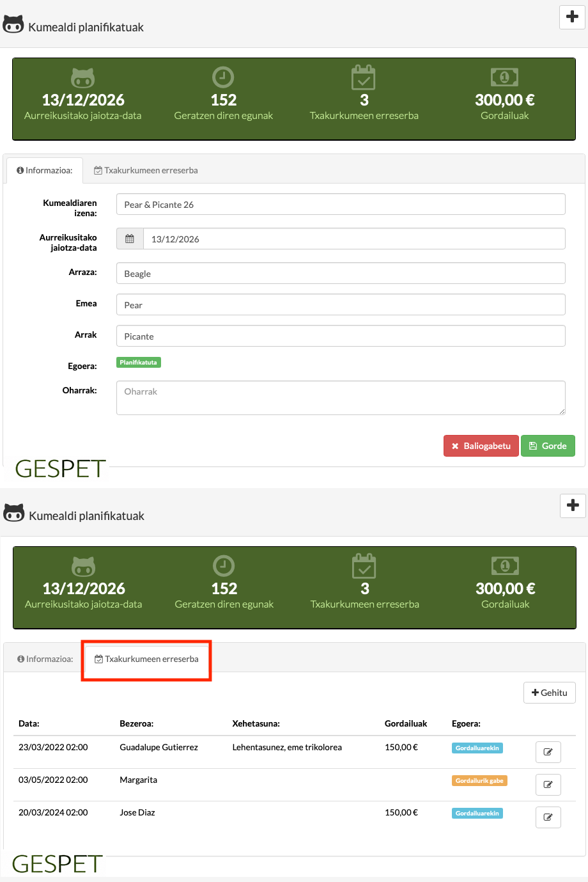This screenshot has height=882, width=588.
Task: Click the Gordailuak column header
Action: pyautogui.click(x=406, y=723)
